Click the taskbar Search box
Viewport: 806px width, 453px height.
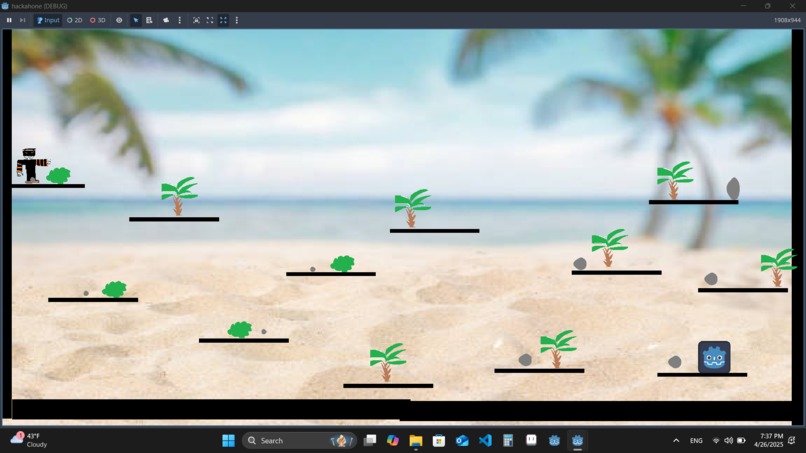[299, 441]
